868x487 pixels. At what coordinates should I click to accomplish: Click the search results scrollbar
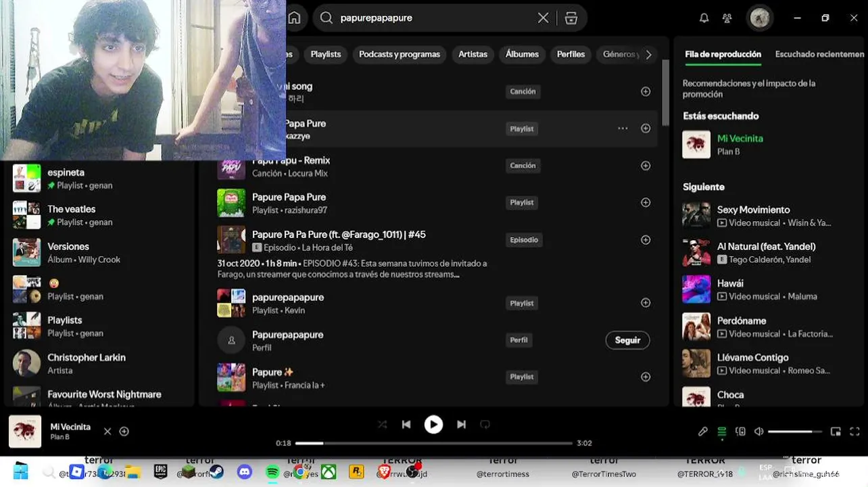tap(665, 92)
